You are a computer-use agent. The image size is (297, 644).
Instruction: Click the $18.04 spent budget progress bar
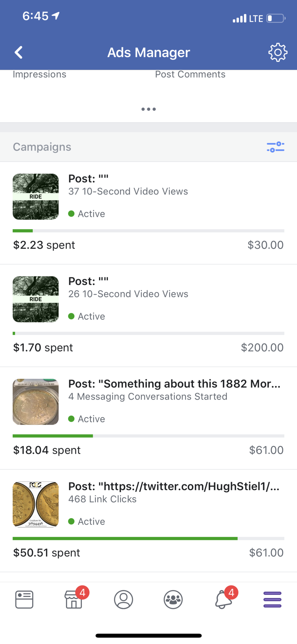click(x=148, y=436)
